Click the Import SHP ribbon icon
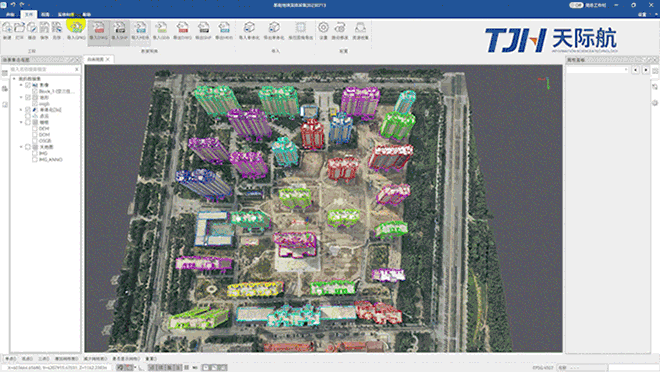The image size is (660, 372). (x=120, y=31)
